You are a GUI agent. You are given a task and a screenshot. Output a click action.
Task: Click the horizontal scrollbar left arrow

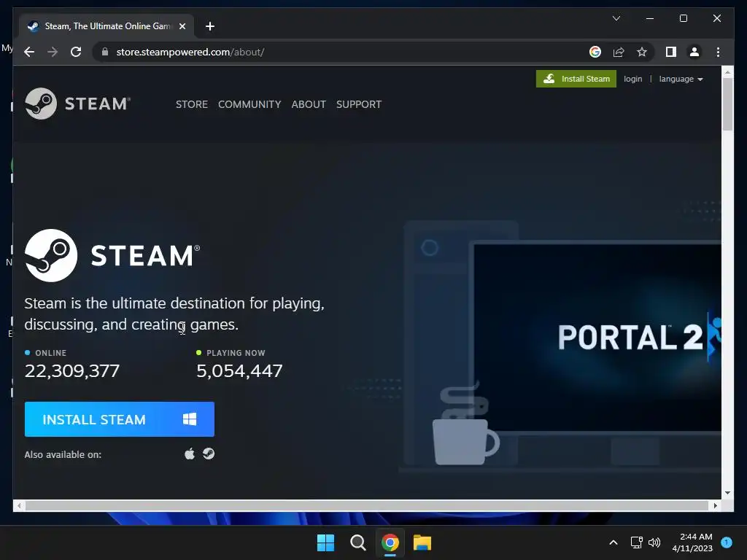18,506
